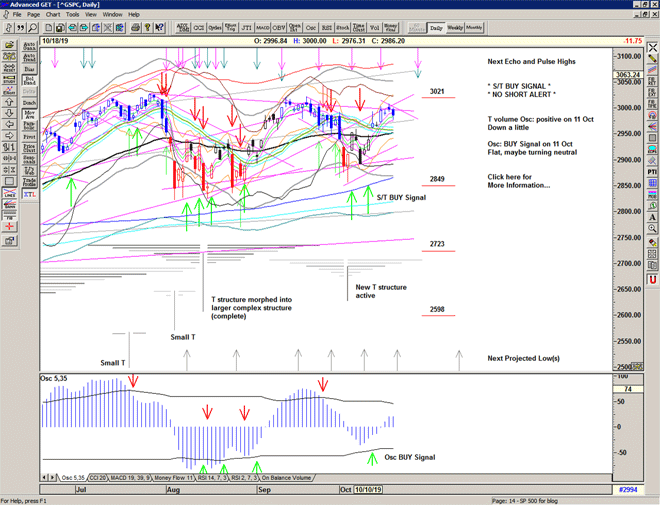Open the Help menu
Image resolution: width=660 pixels, height=505 pixels.
point(134,14)
